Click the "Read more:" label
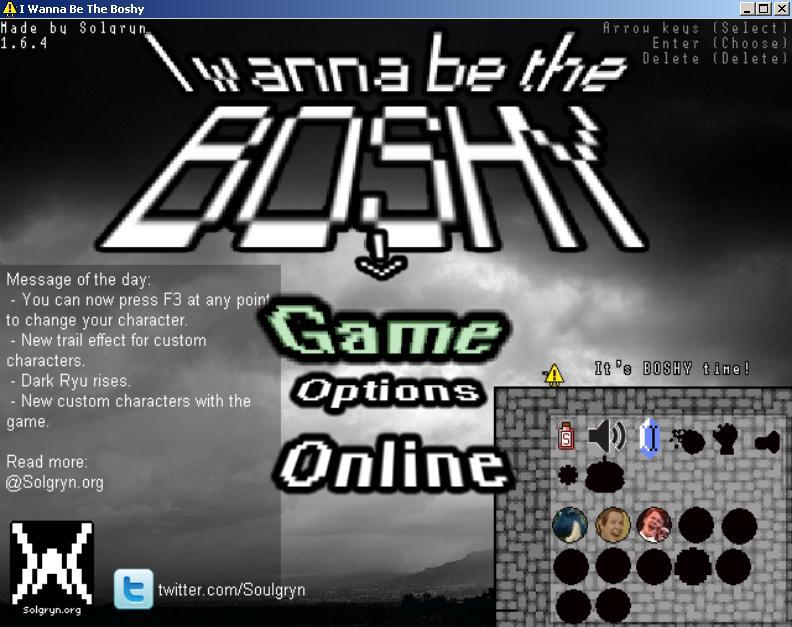Screen dimensions: 792x627 pos(46,462)
